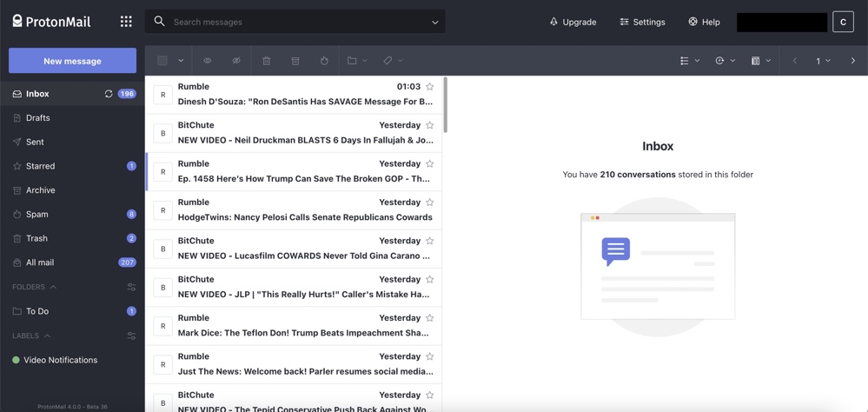868x412 pixels.
Task: Open the All mail folder
Action: (x=72, y=262)
